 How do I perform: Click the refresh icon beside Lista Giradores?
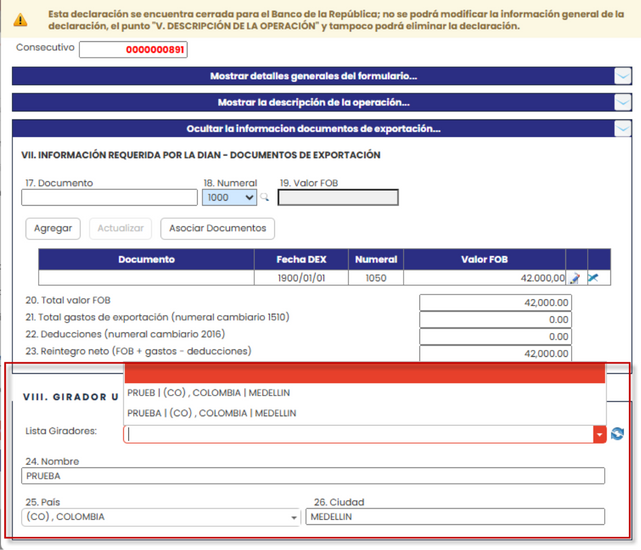tap(617, 433)
